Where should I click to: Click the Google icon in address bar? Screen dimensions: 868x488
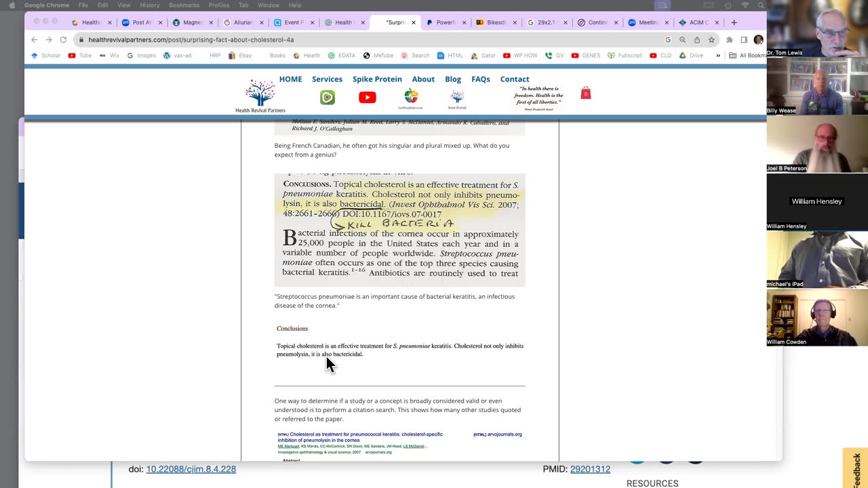pos(668,40)
